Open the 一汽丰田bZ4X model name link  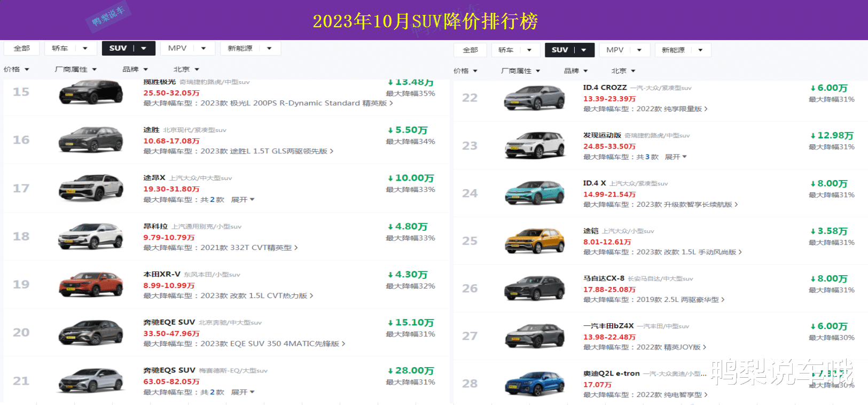608,326
